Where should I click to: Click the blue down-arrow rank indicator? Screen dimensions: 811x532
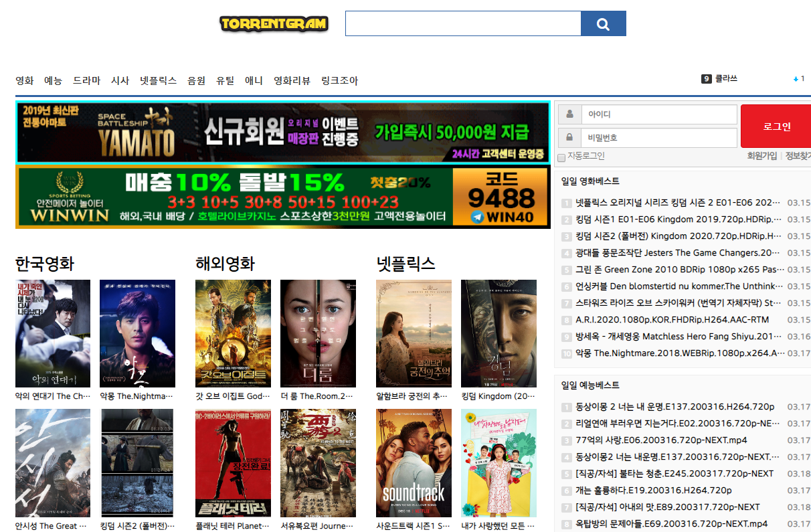[x=796, y=79]
